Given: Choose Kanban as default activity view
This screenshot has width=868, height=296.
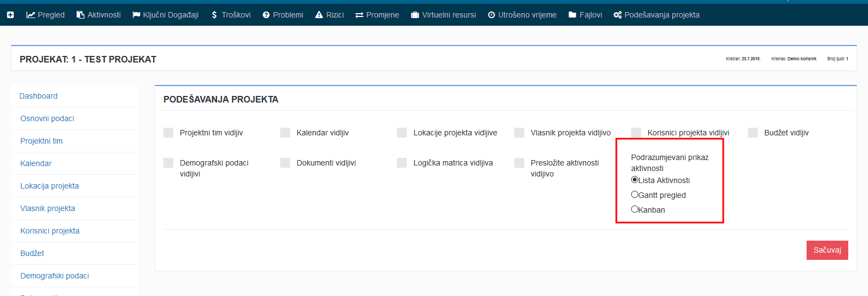Looking at the screenshot, I should pyautogui.click(x=634, y=209).
